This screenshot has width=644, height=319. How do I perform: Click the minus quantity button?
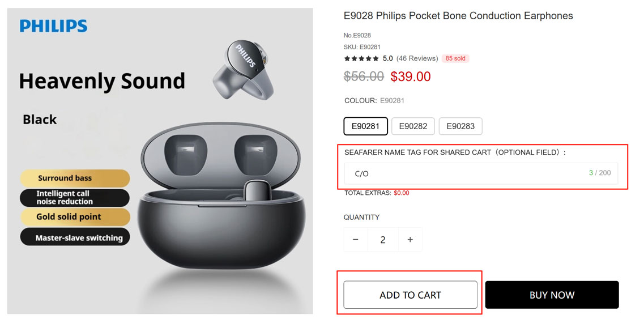356,240
